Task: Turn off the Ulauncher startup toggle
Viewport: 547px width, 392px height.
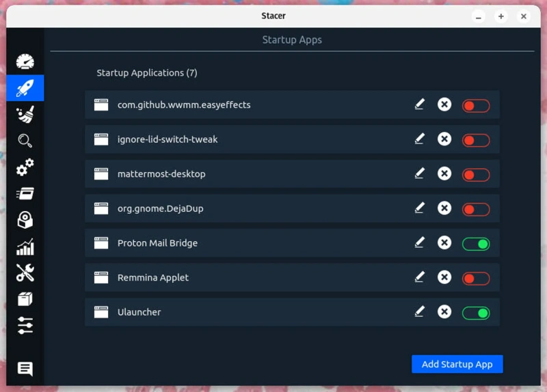Action: (x=476, y=313)
